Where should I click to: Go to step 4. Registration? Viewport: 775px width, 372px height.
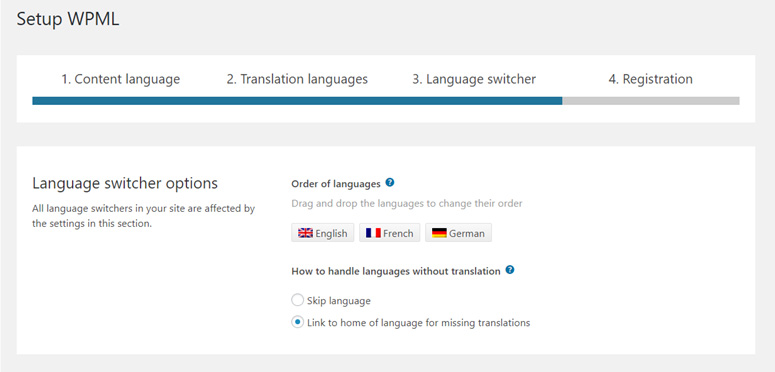650,79
